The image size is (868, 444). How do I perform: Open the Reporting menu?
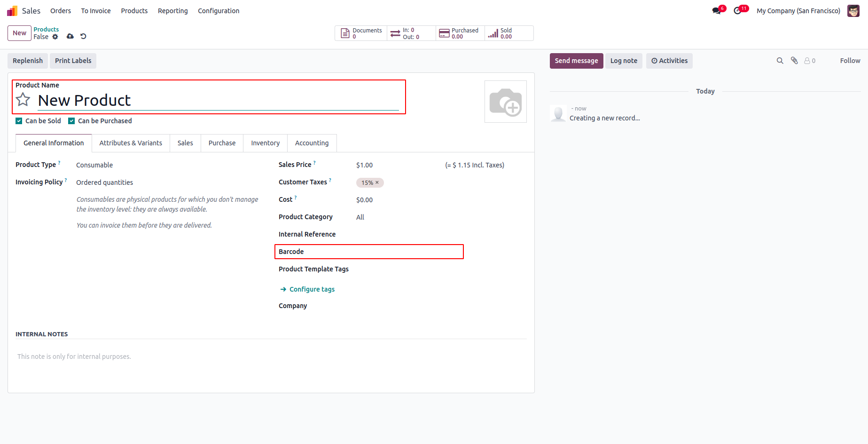(172, 11)
